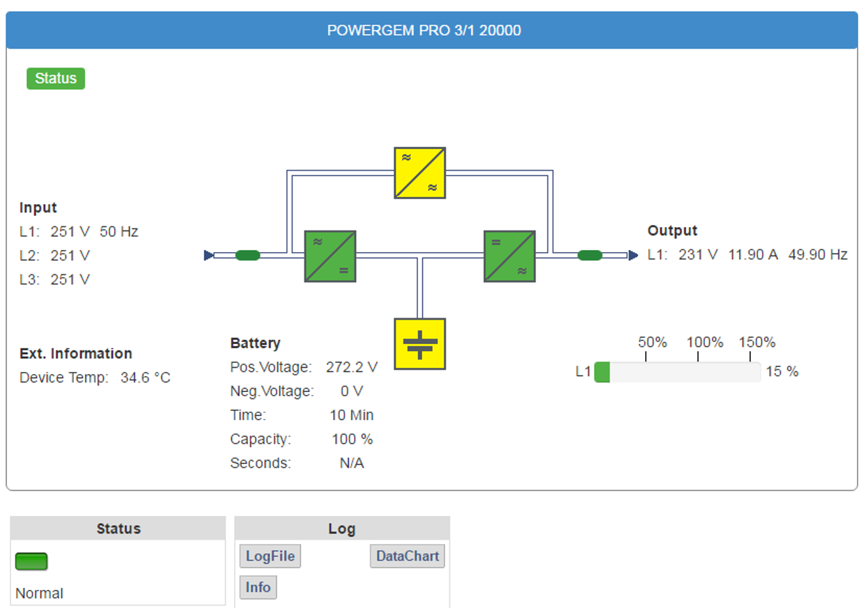Click the yellow bypass converter icon

point(420,173)
